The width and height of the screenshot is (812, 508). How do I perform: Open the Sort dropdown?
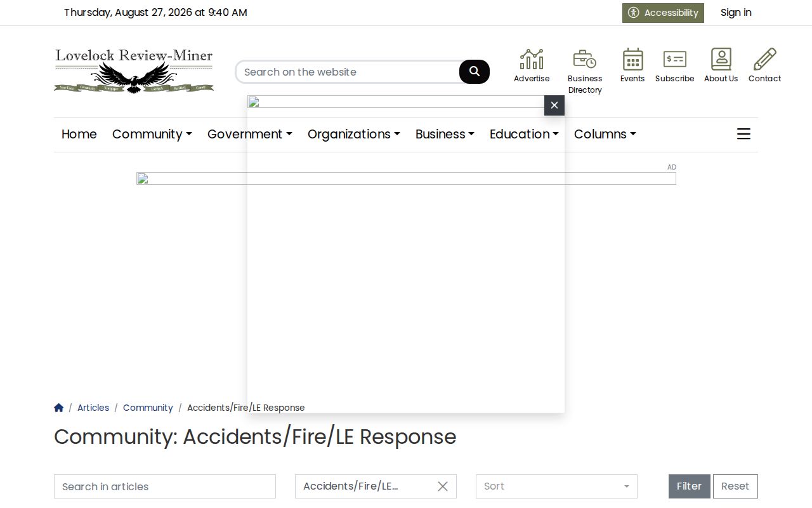point(556,486)
